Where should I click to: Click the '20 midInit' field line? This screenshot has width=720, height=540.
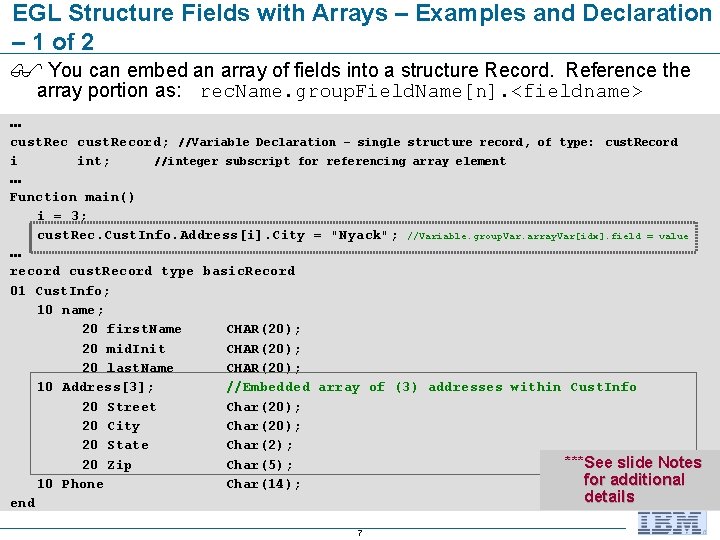click(x=191, y=349)
